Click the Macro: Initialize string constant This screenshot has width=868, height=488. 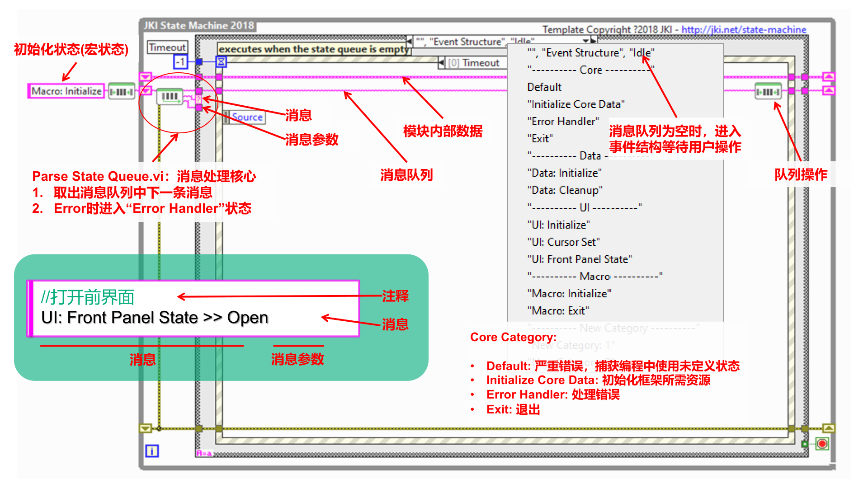coord(66,91)
